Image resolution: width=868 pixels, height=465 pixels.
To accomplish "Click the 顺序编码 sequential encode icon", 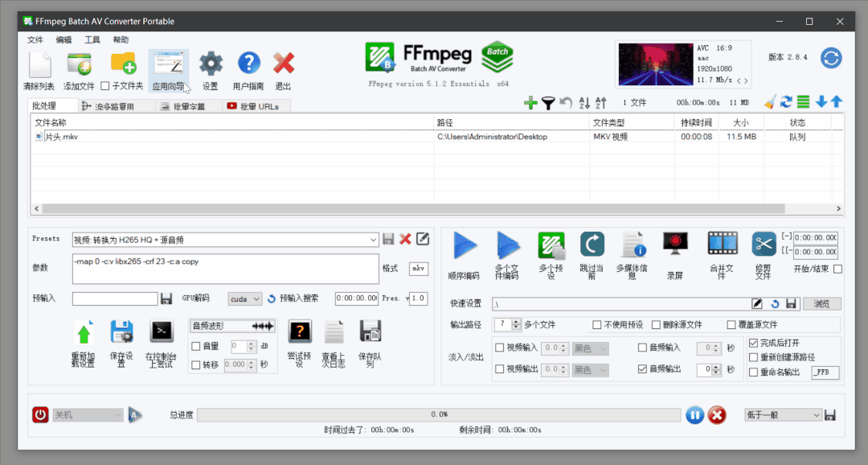I will click(464, 245).
